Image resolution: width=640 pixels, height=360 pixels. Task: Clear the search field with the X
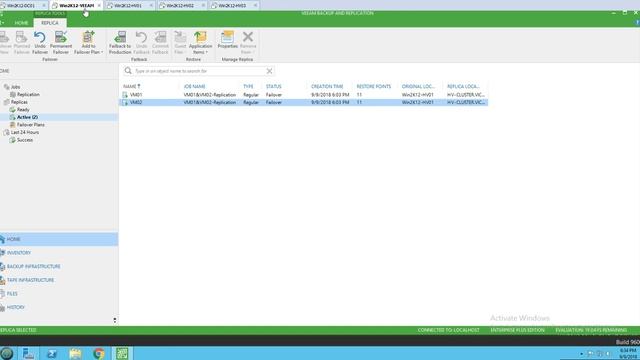[269, 71]
